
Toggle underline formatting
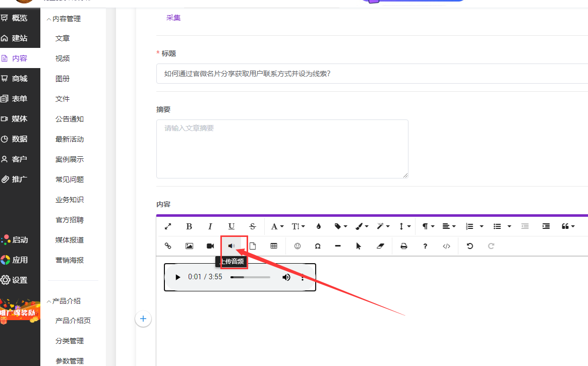point(231,226)
